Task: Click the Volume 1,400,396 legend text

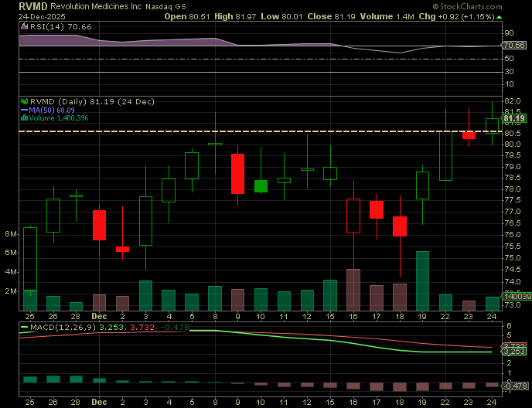Action: [x=59, y=118]
